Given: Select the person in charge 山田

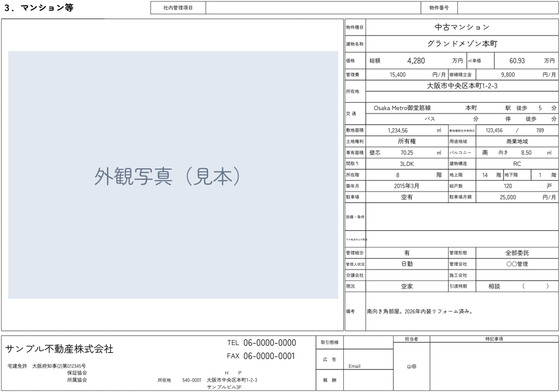Looking at the screenshot, I should pyautogui.click(x=411, y=366).
